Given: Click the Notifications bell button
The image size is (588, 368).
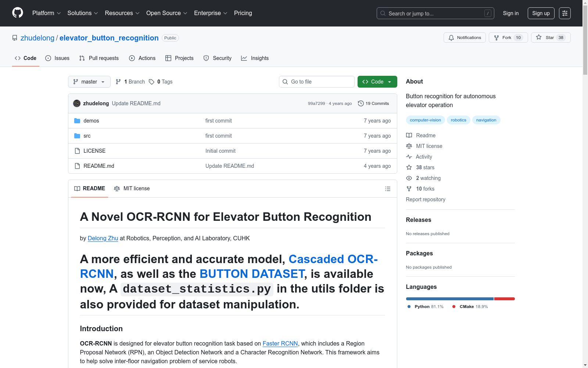Looking at the screenshot, I should (465, 38).
